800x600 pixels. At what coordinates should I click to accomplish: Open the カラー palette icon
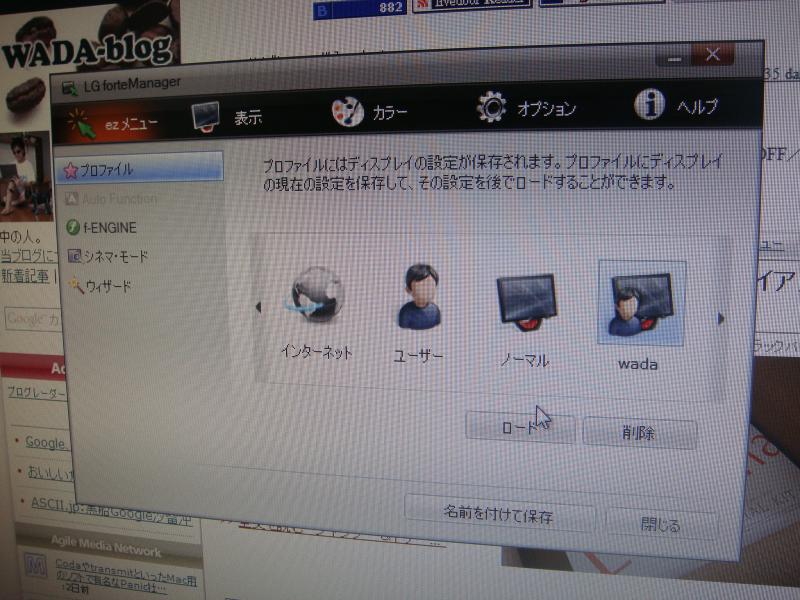pos(349,108)
